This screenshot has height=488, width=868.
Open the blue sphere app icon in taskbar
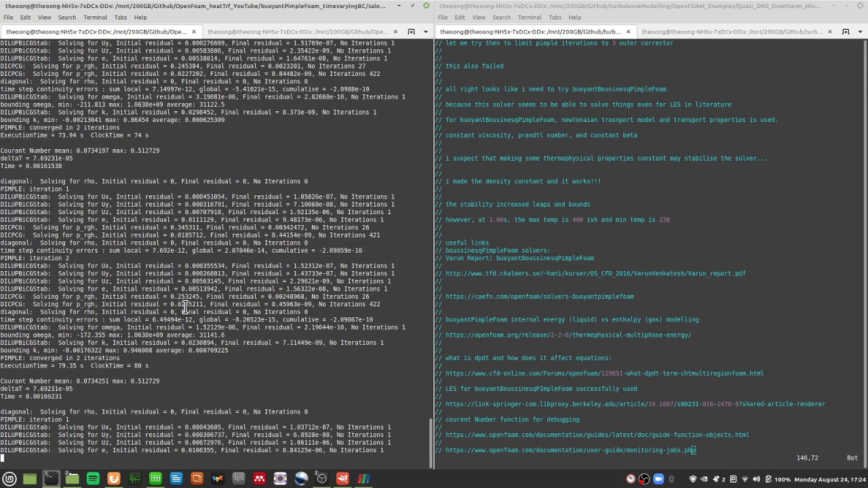(301, 479)
